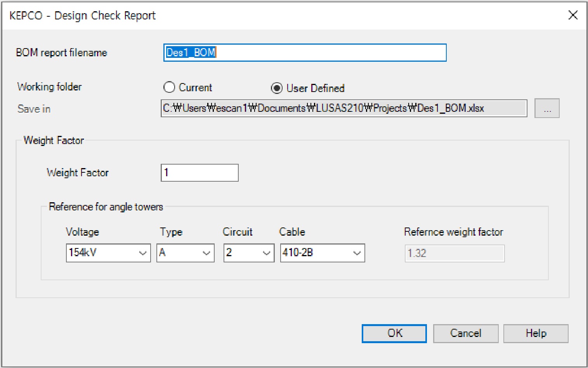Click the Refernce weight factor field

(x=454, y=253)
